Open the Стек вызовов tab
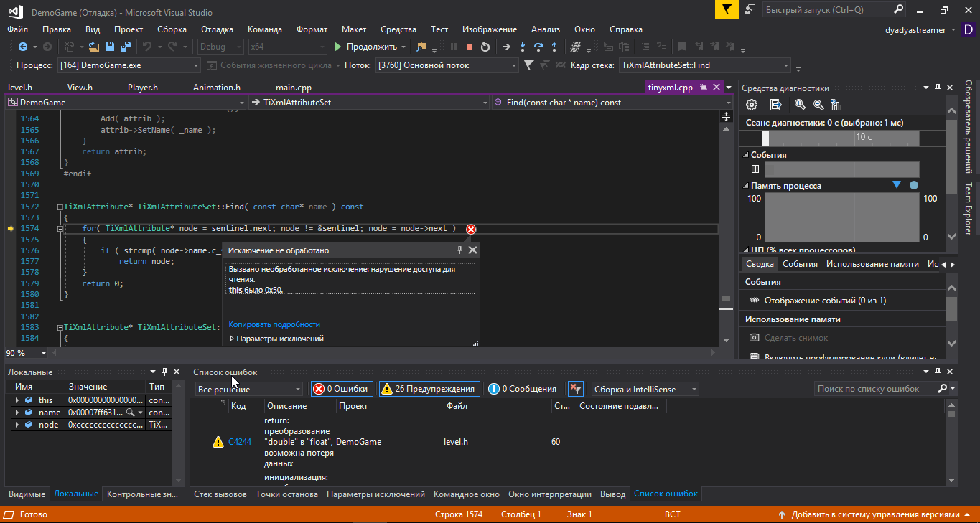The width and height of the screenshot is (980, 523). coord(220,494)
